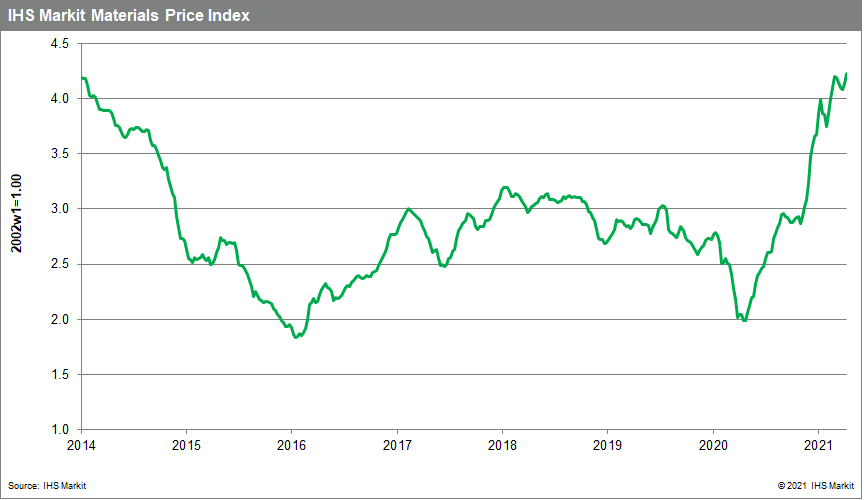This screenshot has width=868, height=500.
Task: Click the 1.0 y-axis tick label
Action: [x=59, y=430]
